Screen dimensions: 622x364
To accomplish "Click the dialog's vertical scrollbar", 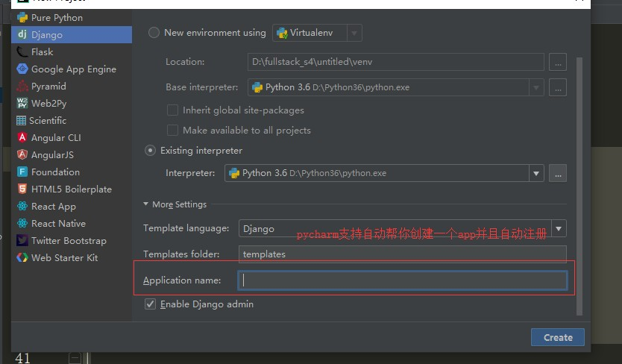I will (x=579, y=186).
